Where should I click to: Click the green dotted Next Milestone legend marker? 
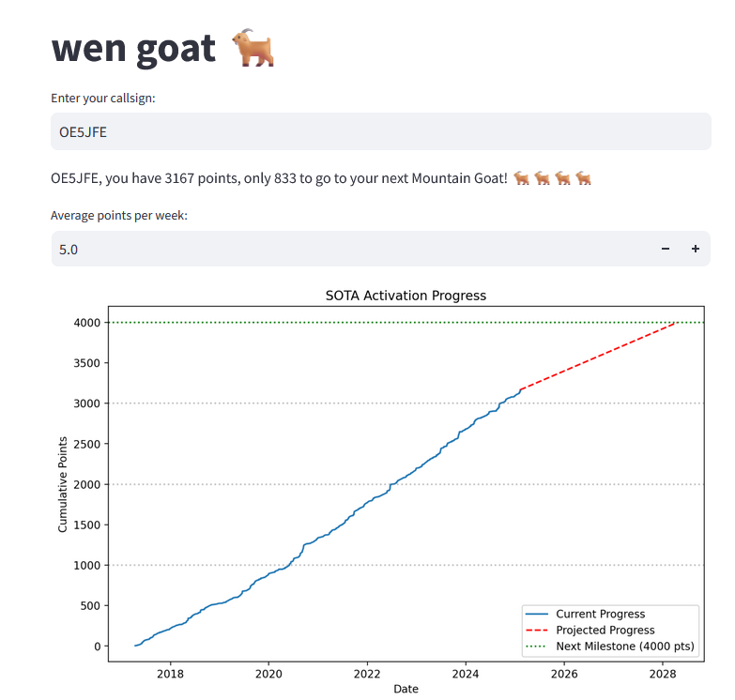(538, 647)
